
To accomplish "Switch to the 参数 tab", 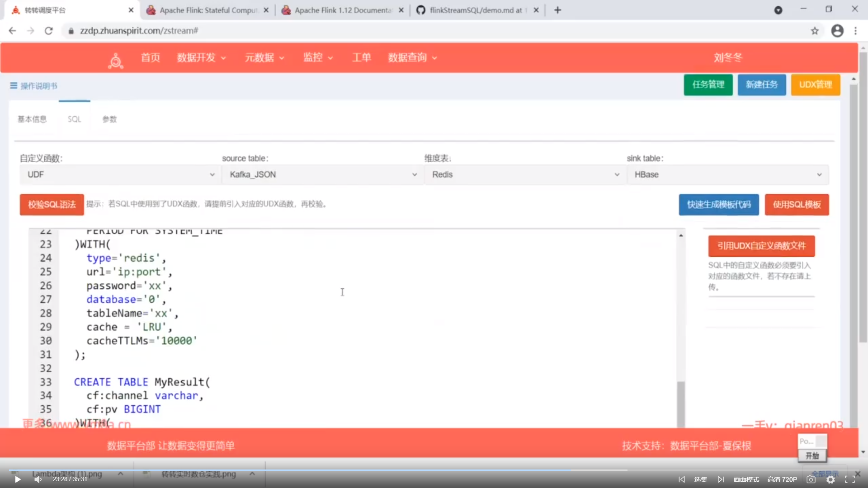I will (x=109, y=119).
